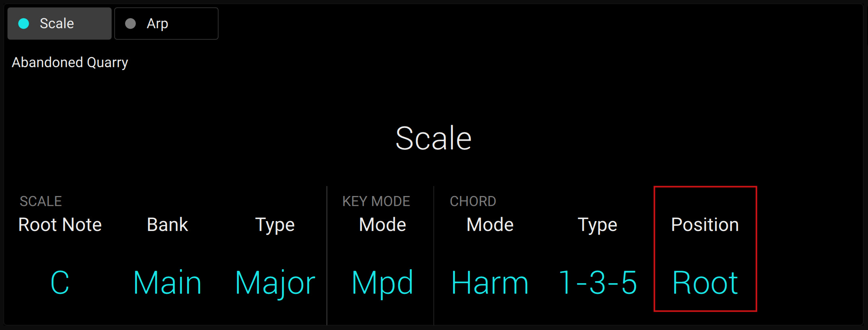
Task: Click the Key Mode value Mpd
Action: pyautogui.click(x=382, y=282)
